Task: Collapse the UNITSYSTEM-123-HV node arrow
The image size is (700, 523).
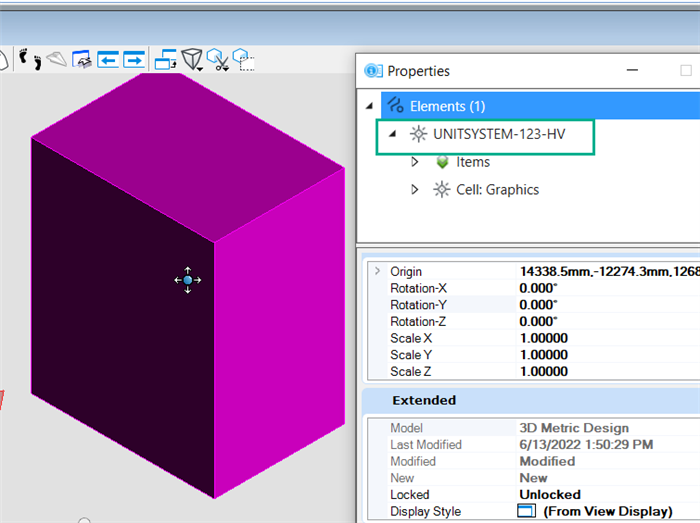Action: pos(392,134)
